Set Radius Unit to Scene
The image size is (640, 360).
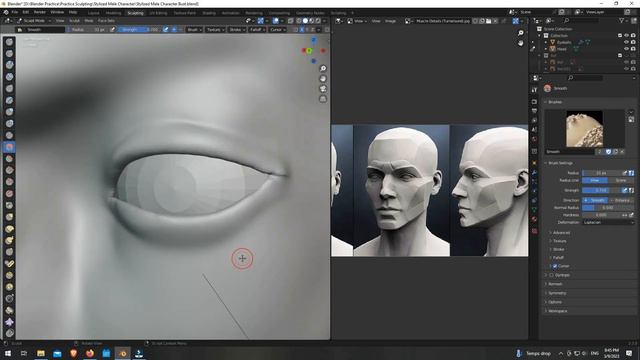(x=621, y=180)
